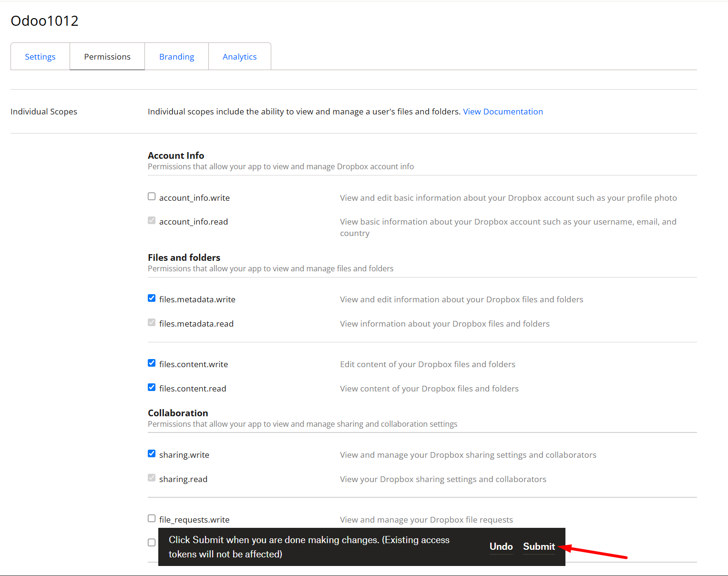Click the greyed sharing.read checkbox
The width and height of the screenshot is (728, 576).
click(152, 478)
